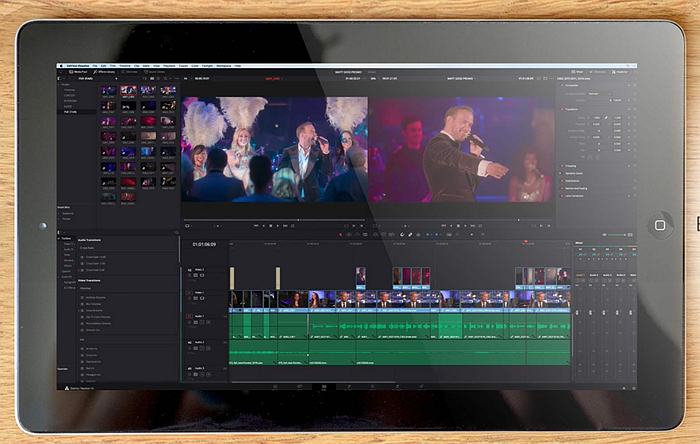Toggle the Stabilization enable dot
Viewport: 700px width, 444px height.
tap(562, 181)
